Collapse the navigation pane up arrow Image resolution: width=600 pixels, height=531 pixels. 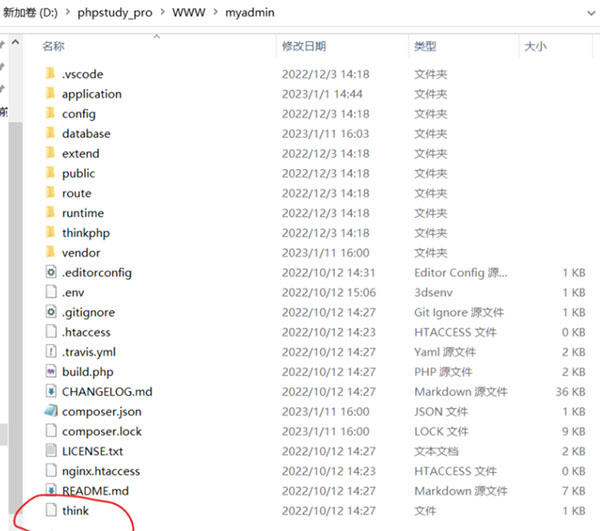coord(15,42)
